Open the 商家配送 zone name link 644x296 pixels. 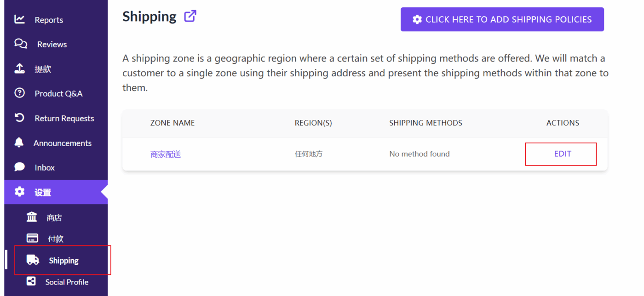[x=166, y=154]
